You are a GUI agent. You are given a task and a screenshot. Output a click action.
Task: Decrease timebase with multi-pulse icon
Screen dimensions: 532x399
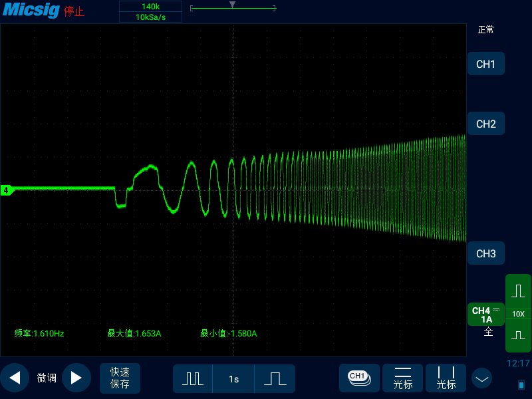[193, 378]
